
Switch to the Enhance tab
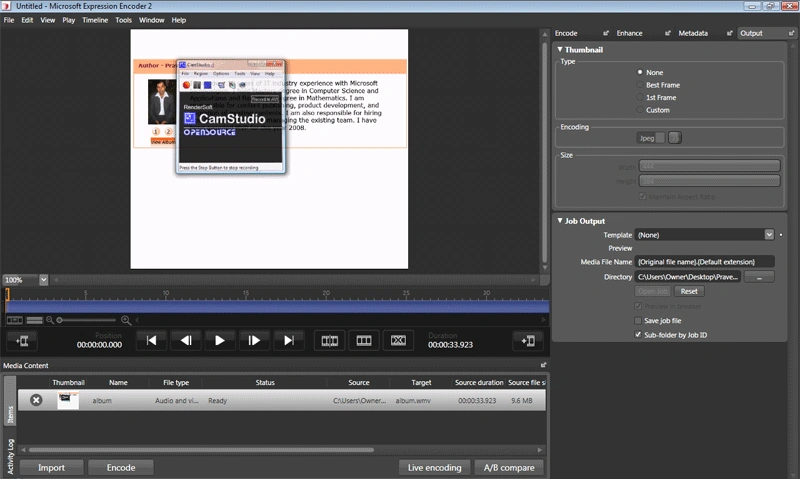click(629, 33)
